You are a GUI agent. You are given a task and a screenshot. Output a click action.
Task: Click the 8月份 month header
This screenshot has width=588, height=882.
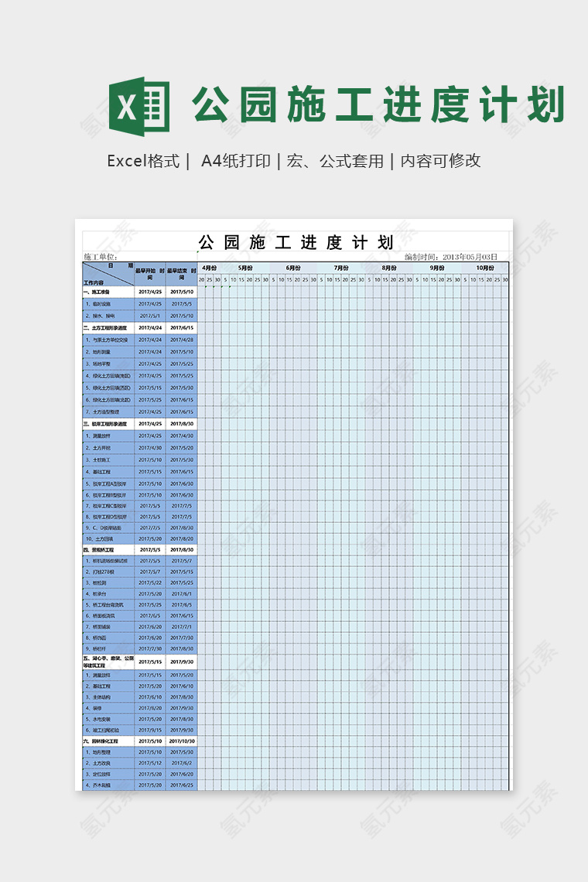click(x=389, y=268)
